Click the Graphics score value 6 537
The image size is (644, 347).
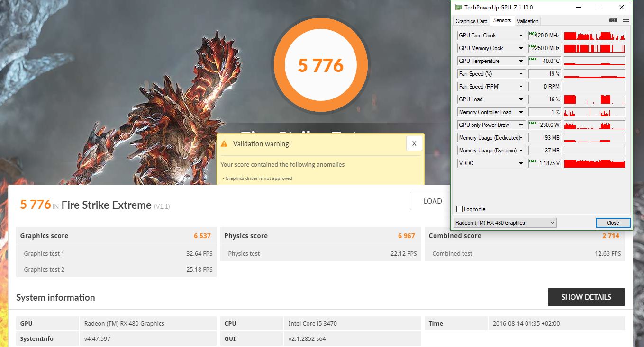[x=202, y=236]
